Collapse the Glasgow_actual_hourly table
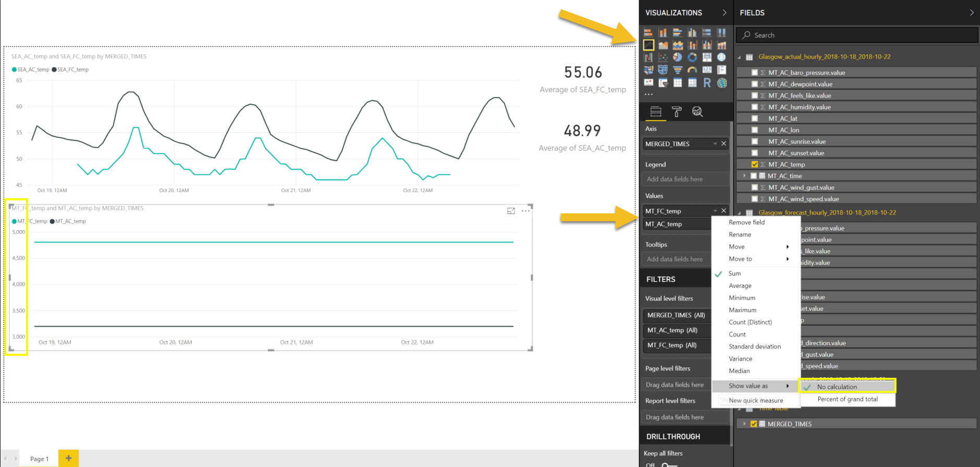 [x=739, y=57]
